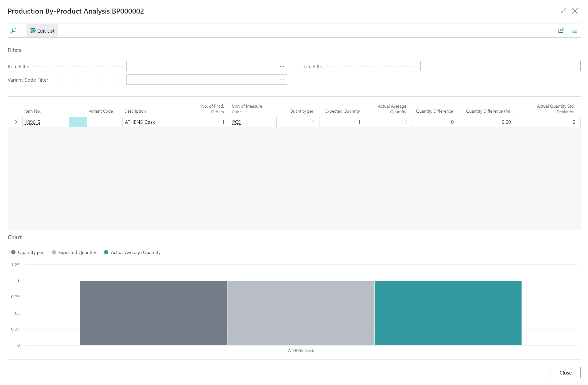Collapse the Chart section

(x=15, y=237)
